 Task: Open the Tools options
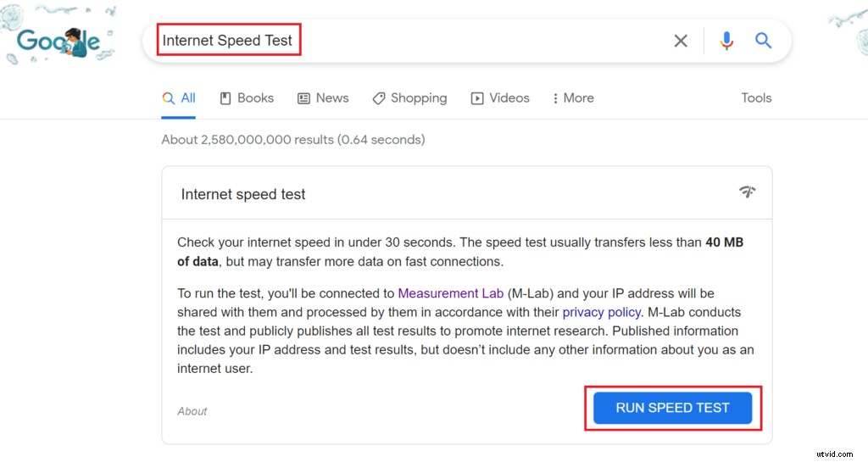click(756, 98)
